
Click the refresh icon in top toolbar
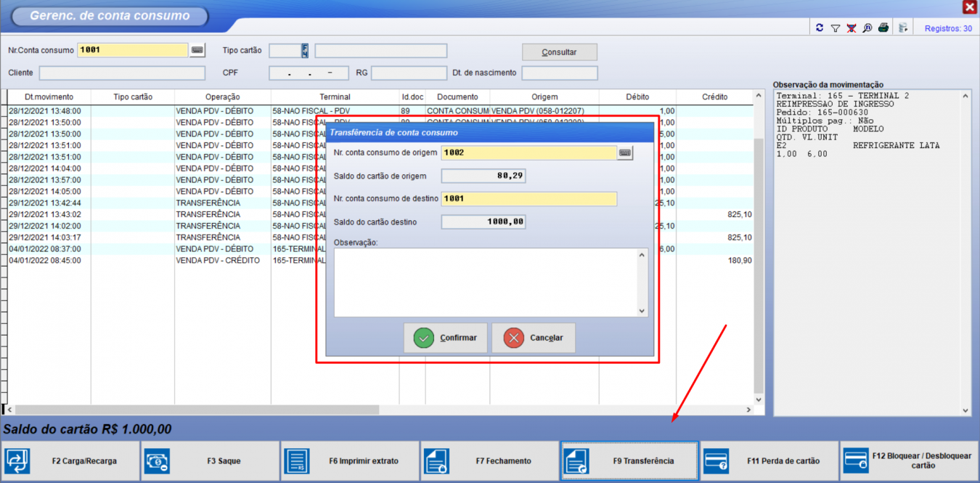point(820,28)
